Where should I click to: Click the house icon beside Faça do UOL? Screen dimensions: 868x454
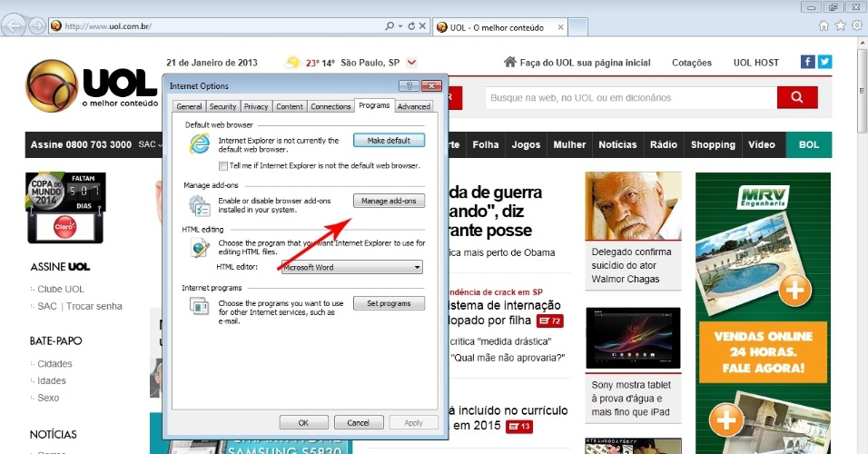point(510,62)
